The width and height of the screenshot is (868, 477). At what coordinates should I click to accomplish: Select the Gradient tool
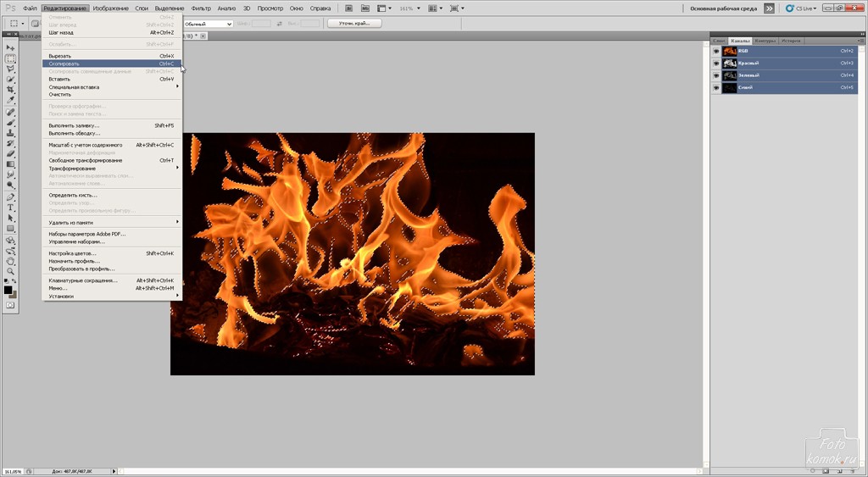pyautogui.click(x=10, y=165)
